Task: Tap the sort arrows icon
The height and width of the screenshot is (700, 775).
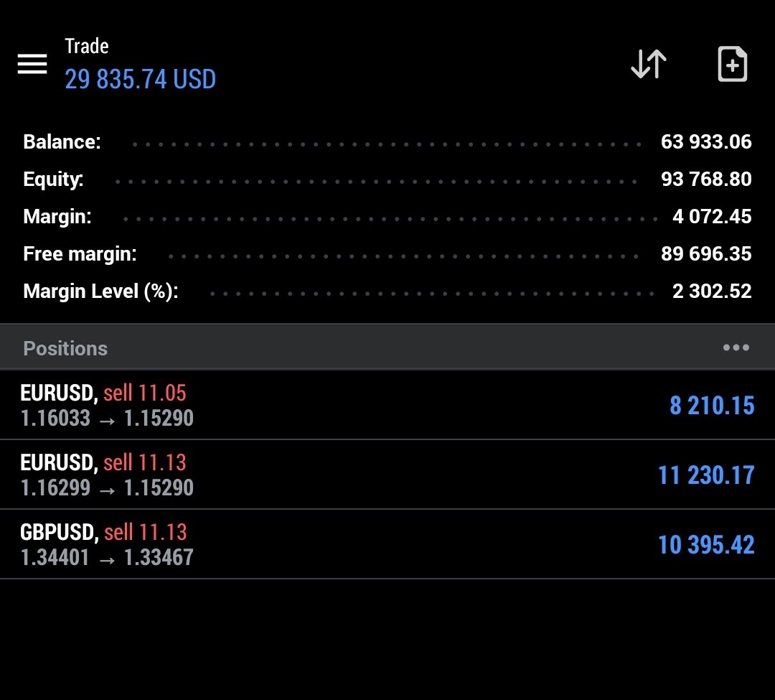Action: pos(649,64)
